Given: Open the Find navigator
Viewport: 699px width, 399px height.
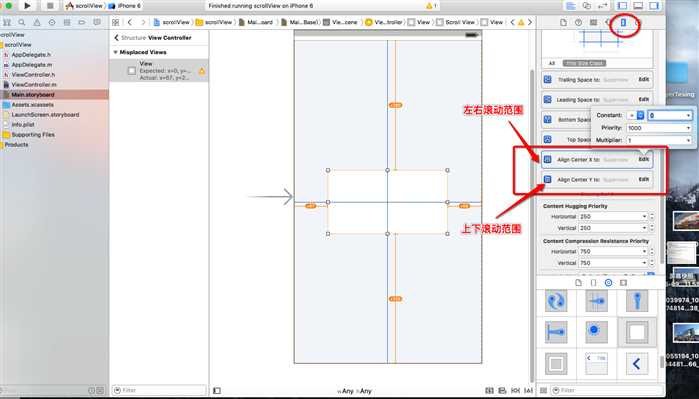Looking at the screenshot, I should (x=21, y=22).
